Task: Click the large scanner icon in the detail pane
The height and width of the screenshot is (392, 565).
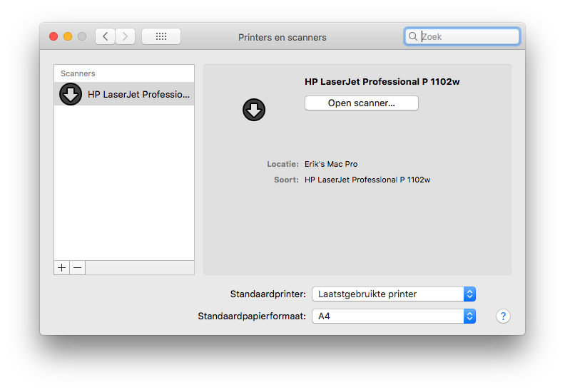Action: (x=254, y=110)
